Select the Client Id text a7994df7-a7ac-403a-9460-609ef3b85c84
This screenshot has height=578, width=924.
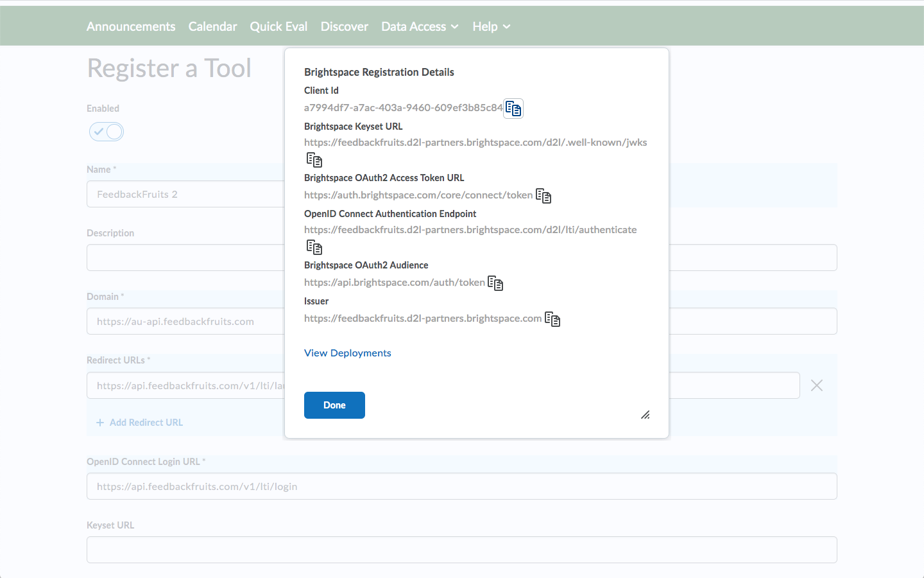pyautogui.click(x=404, y=108)
